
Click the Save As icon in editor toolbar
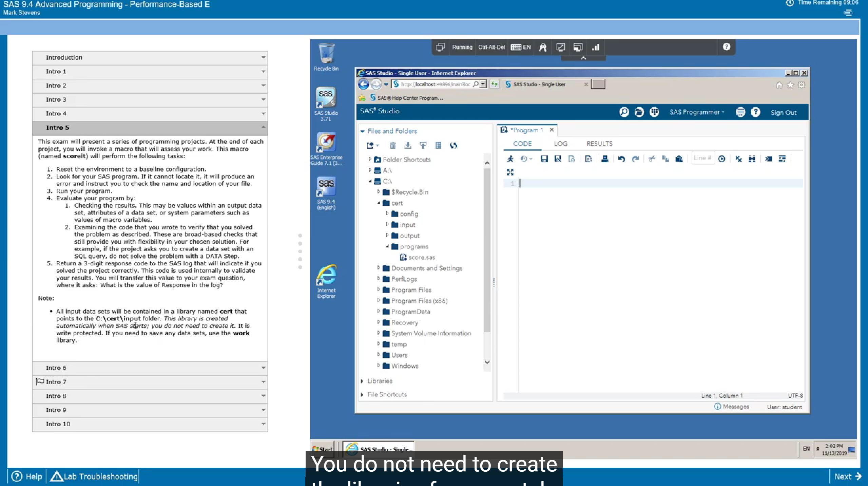(x=558, y=159)
